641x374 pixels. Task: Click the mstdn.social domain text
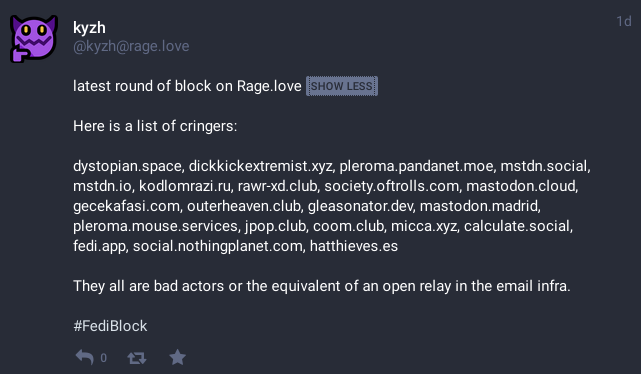pyautogui.click(x=543, y=166)
